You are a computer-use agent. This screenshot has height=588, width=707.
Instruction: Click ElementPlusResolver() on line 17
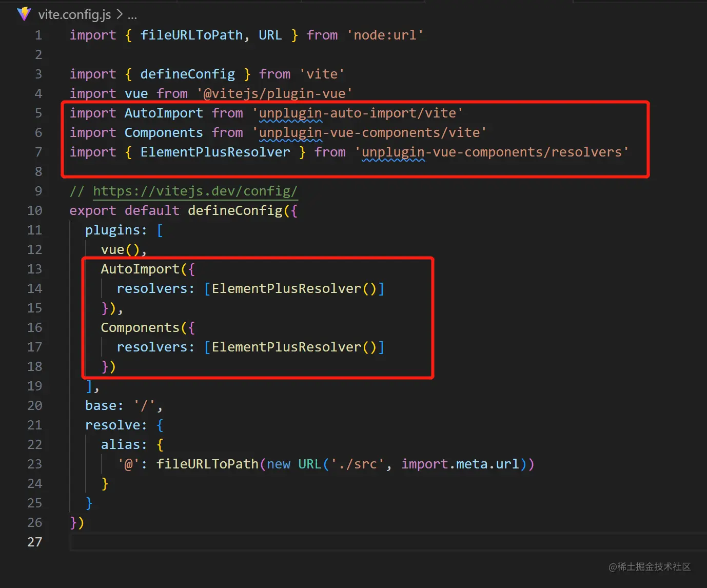coord(294,347)
